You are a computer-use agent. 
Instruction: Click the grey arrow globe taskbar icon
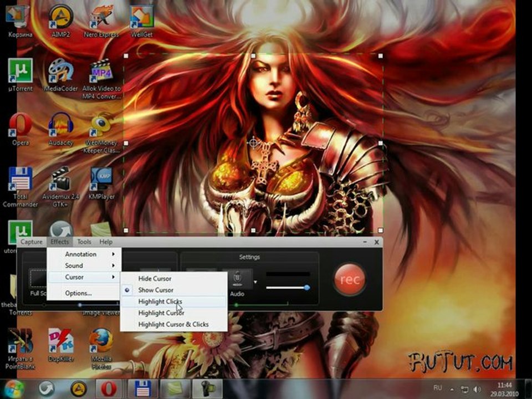click(47, 389)
